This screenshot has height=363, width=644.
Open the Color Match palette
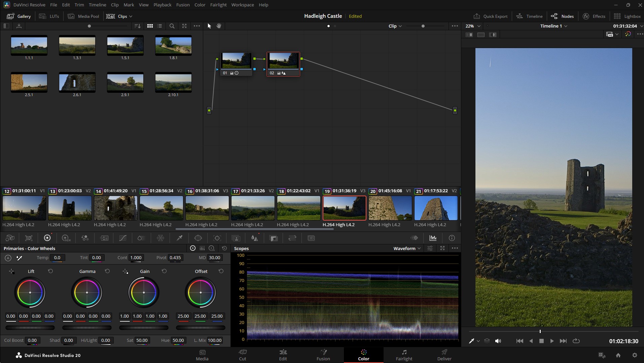coord(29,238)
